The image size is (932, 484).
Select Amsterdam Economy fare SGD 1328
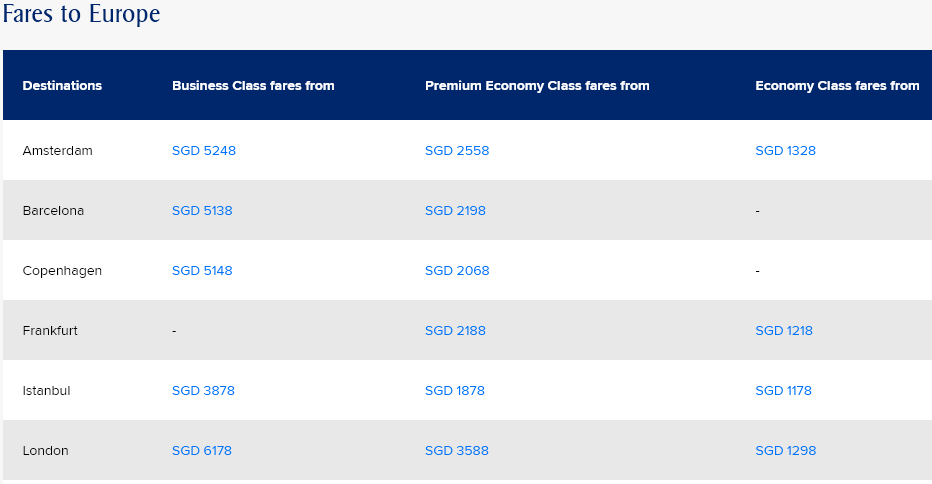point(785,151)
